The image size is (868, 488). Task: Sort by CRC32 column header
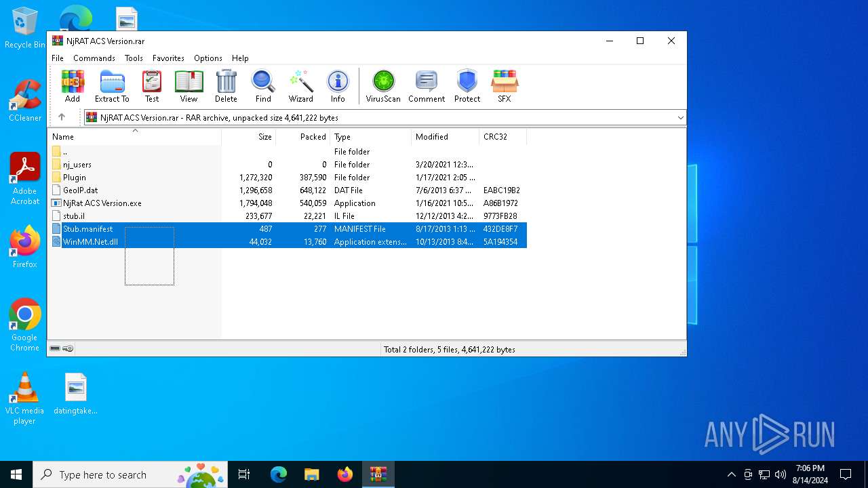pyautogui.click(x=503, y=137)
